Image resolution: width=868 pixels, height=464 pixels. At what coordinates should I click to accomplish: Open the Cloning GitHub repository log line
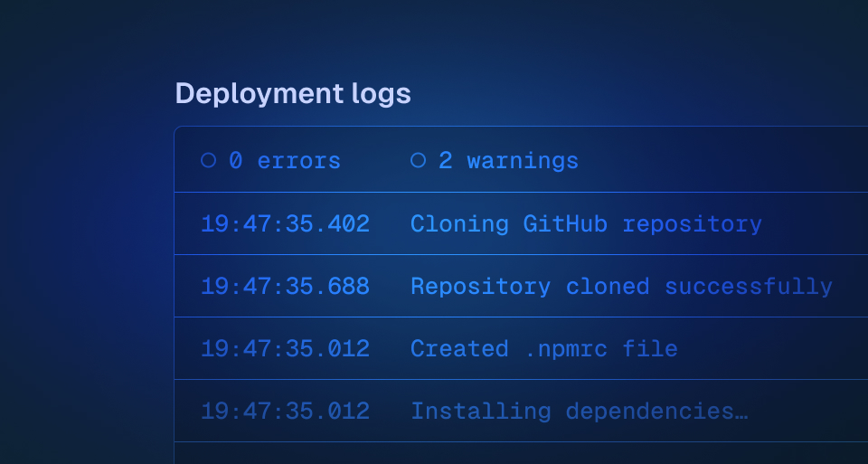pos(586,224)
